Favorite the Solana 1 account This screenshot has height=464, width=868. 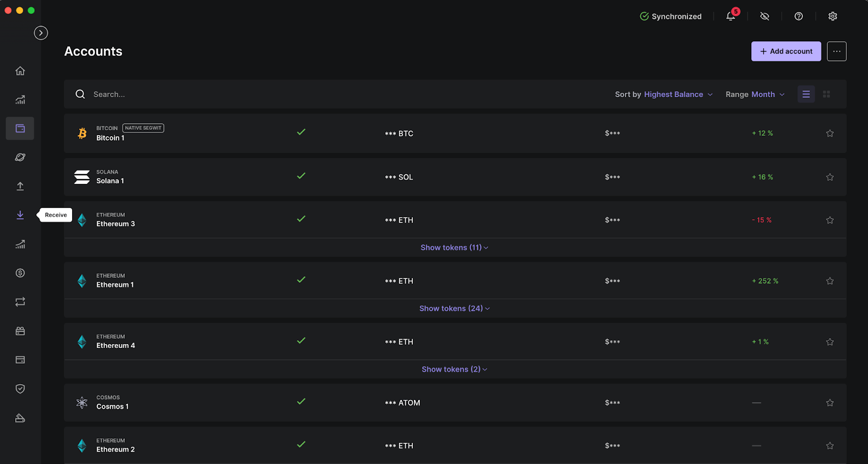[829, 177]
